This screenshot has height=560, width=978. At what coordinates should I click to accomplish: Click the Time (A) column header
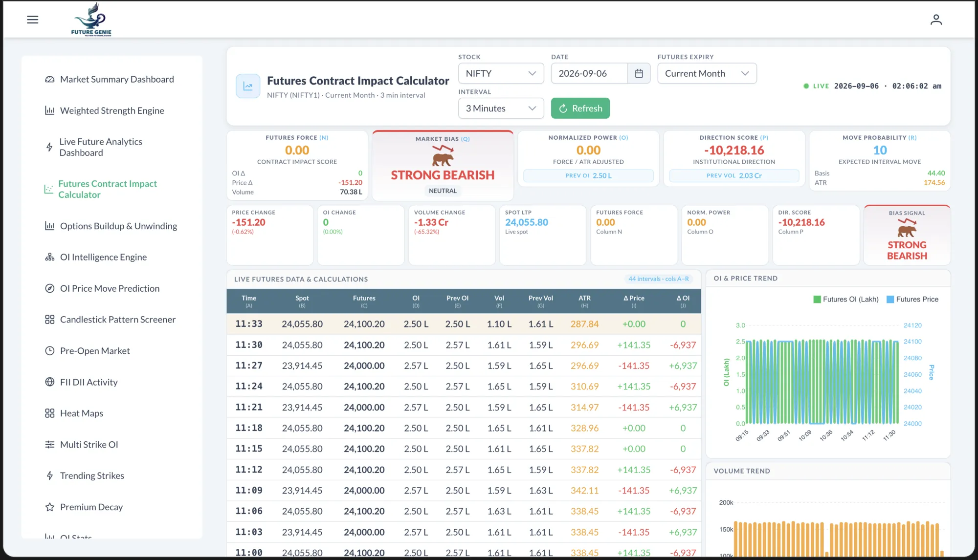(248, 301)
